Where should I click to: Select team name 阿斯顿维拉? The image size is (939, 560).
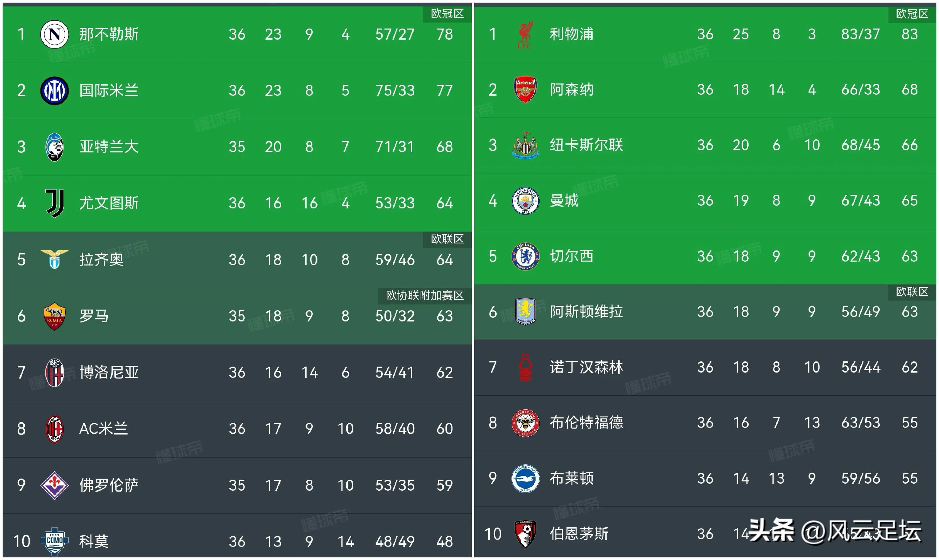[586, 312]
